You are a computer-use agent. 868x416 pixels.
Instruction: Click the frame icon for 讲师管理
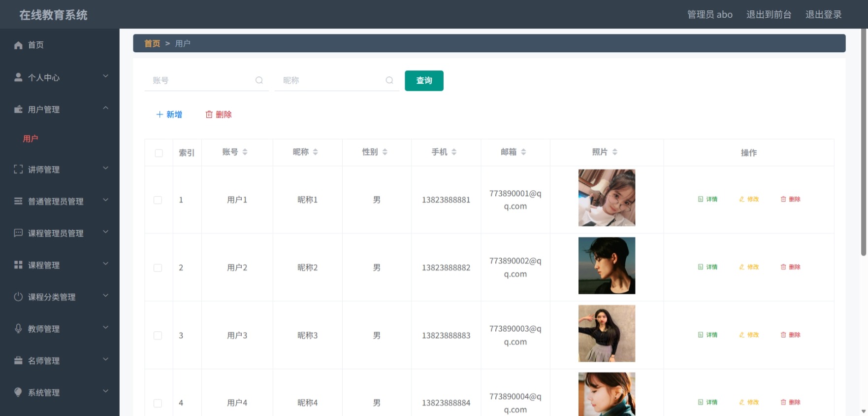coord(18,170)
